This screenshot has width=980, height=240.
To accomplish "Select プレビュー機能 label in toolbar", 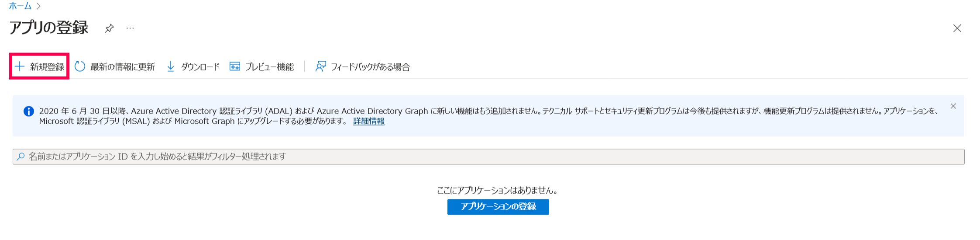I will tap(269, 67).
